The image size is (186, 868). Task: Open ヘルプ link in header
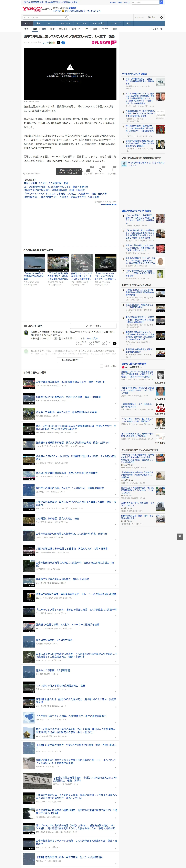click(127, 2)
